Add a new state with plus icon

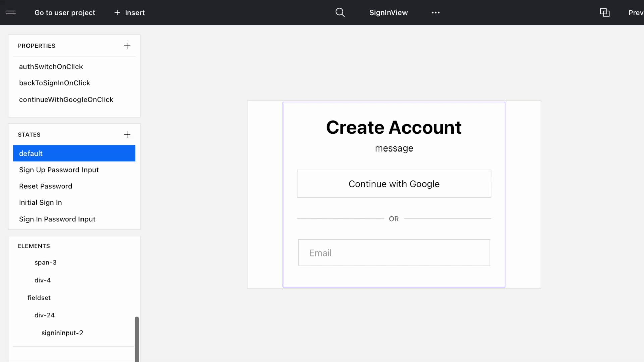127,135
